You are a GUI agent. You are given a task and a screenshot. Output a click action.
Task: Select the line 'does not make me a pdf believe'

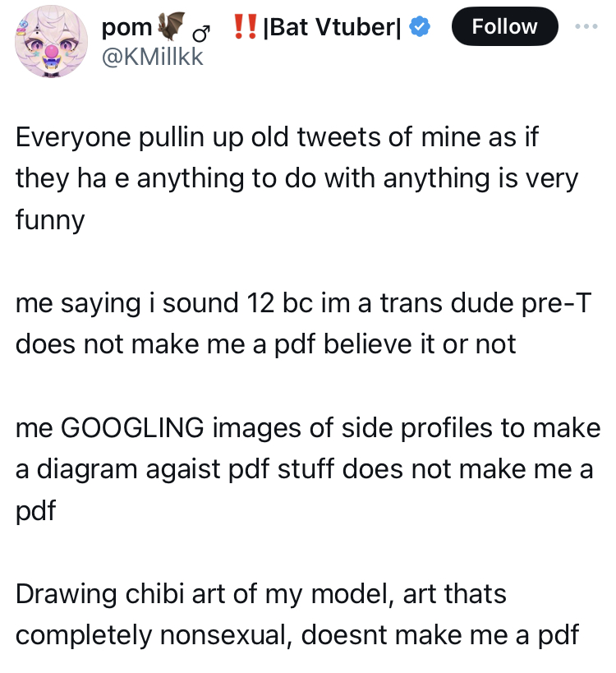point(265,344)
